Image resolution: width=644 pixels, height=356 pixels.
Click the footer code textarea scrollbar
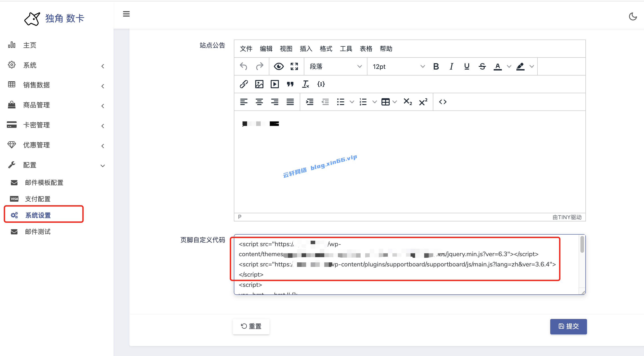582,244
